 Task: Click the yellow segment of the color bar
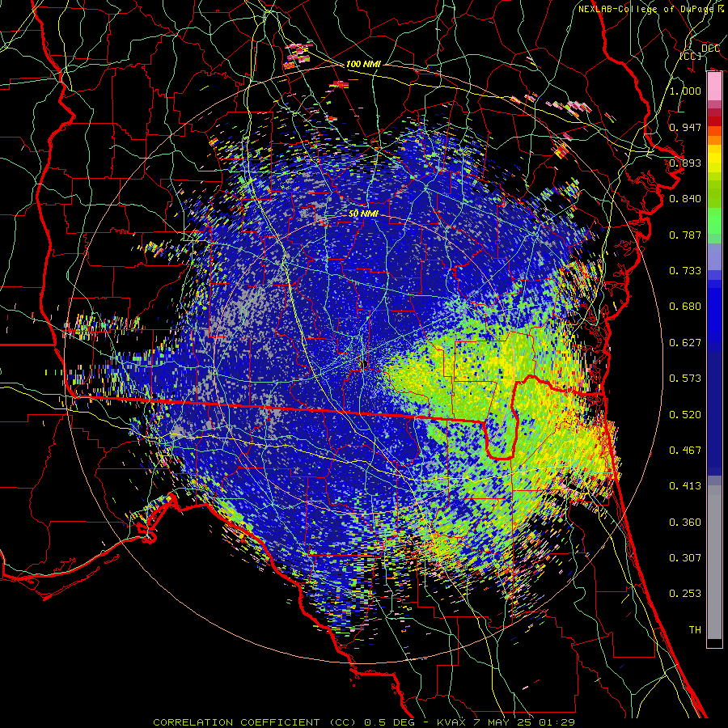714,159
